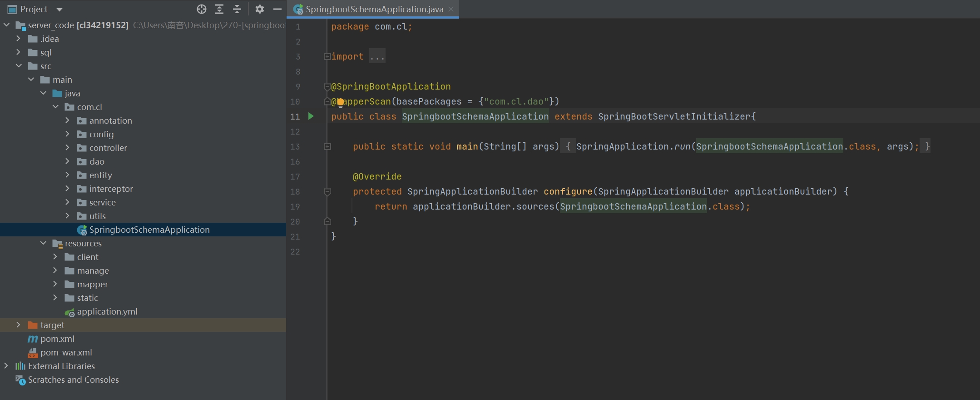Click the Expand All icon in Project toolbar
This screenshot has width=980, height=400.
[x=219, y=9]
